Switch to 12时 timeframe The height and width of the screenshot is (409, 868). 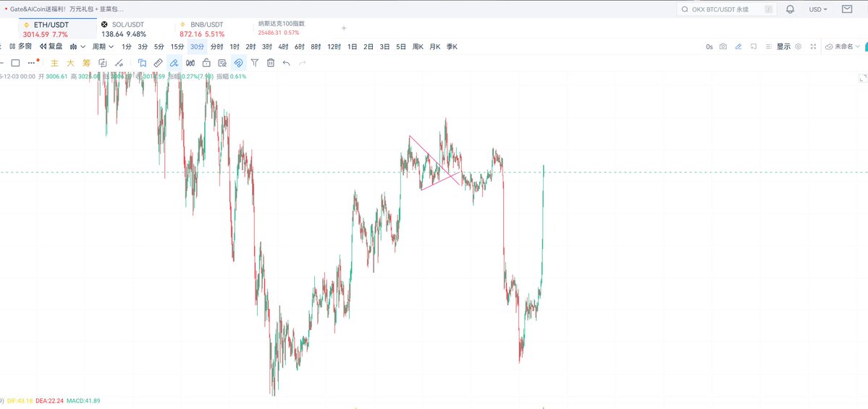[334, 46]
